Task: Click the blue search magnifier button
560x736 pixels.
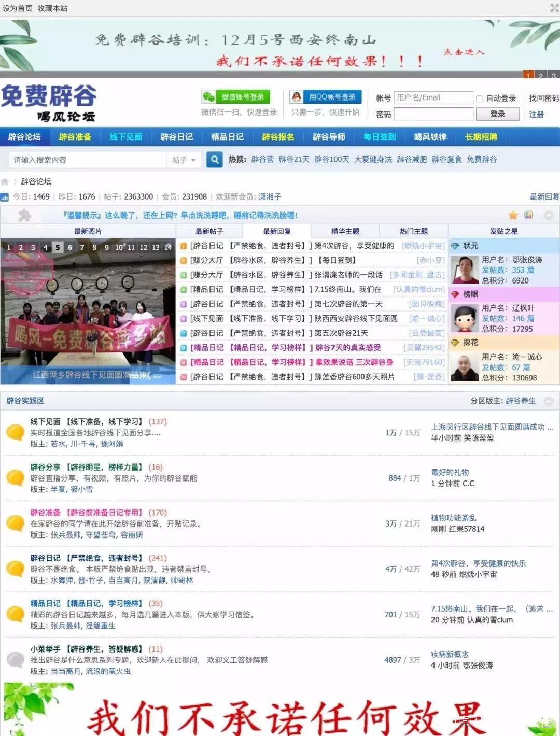Action: tap(214, 160)
